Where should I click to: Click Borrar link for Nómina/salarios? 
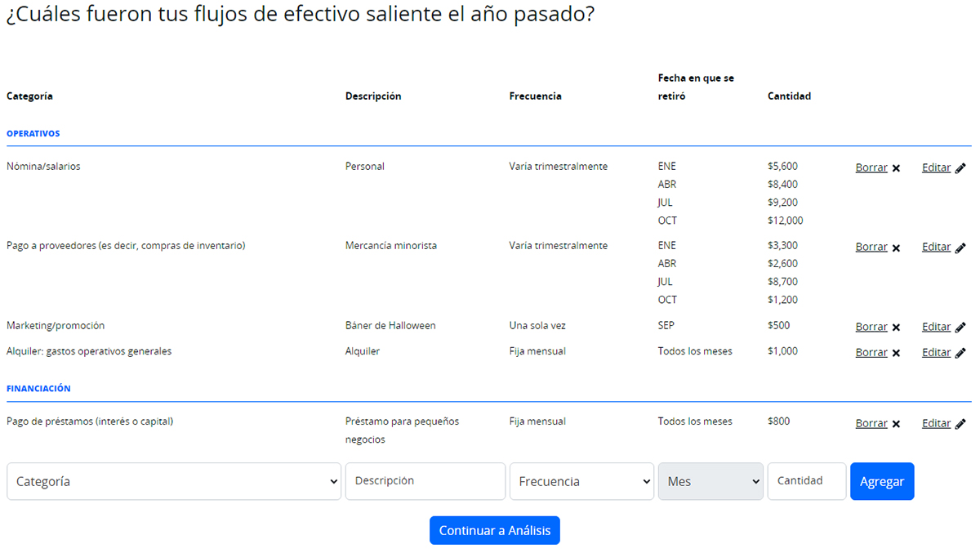[x=871, y=167]
